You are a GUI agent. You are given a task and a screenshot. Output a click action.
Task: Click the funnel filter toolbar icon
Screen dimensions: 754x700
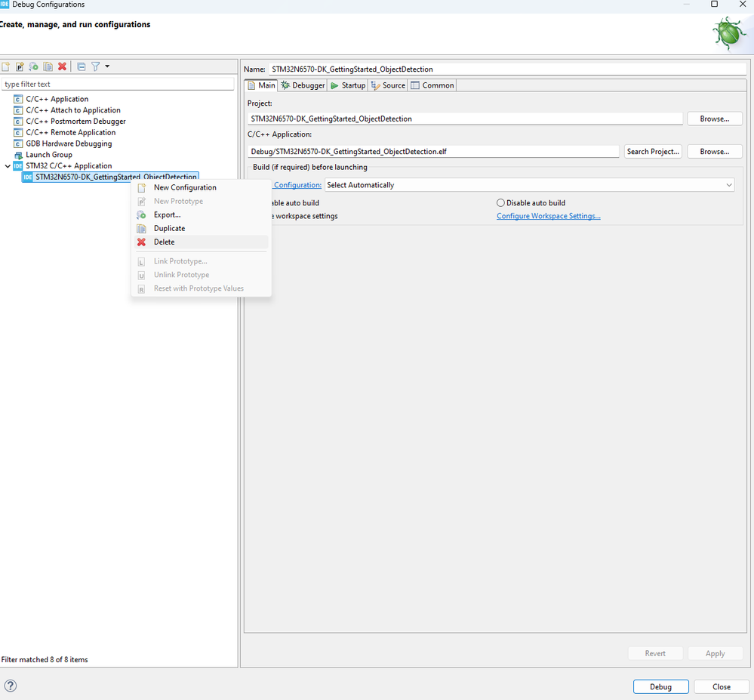pos(96,66)
